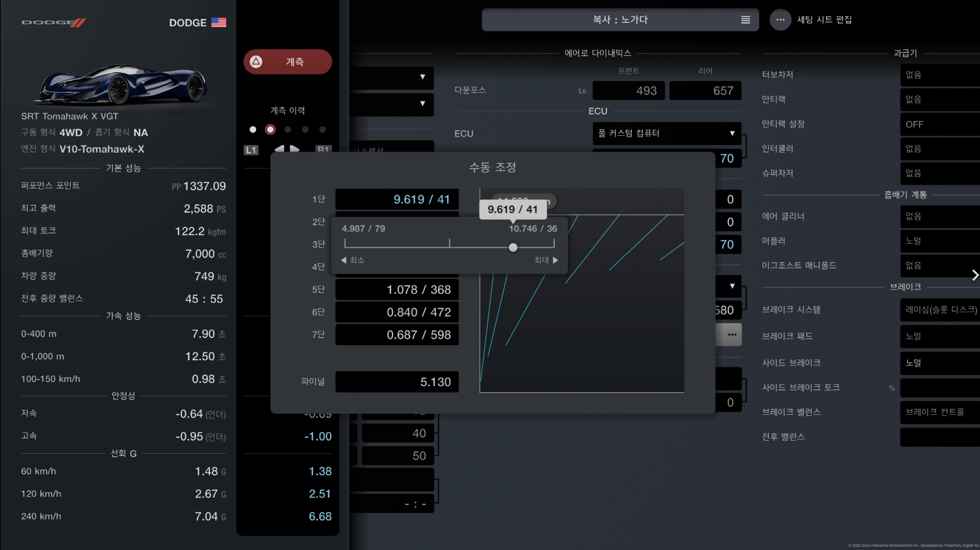Click the US flag next to DODGE
Viewport: 980px width, 550px height.
tap(219, 22)
